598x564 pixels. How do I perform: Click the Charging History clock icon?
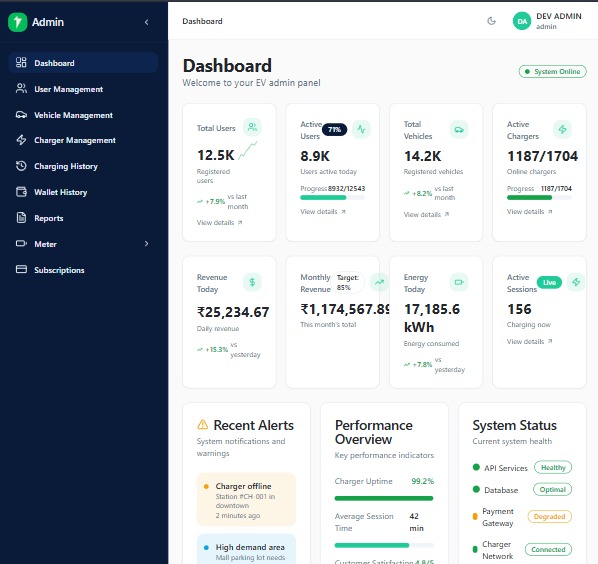point(21,166)
